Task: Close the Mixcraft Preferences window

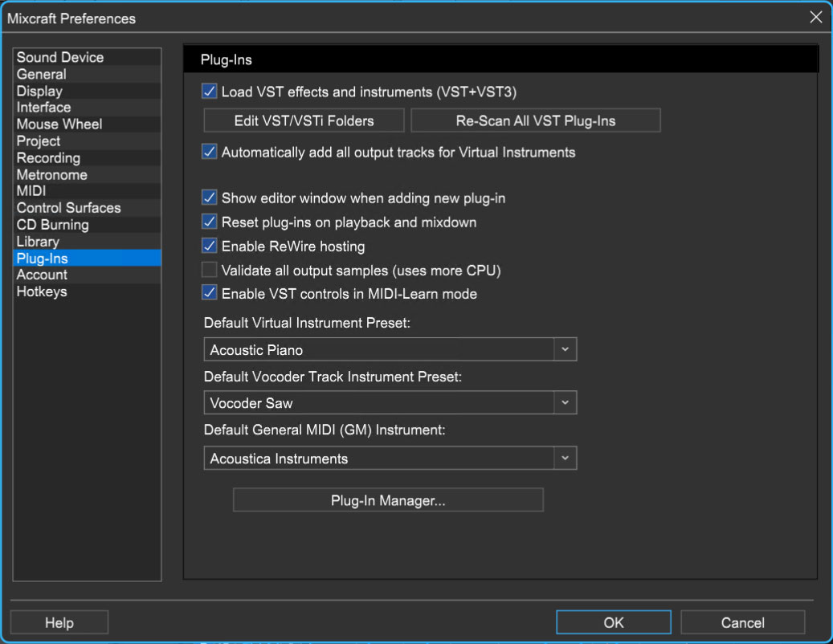Action: (816, 17)
